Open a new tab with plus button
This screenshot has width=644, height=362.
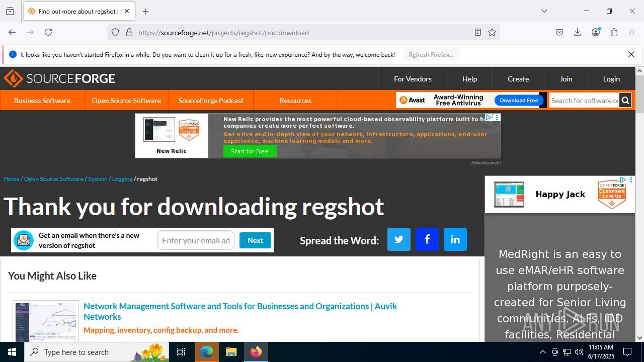point(146,11)
